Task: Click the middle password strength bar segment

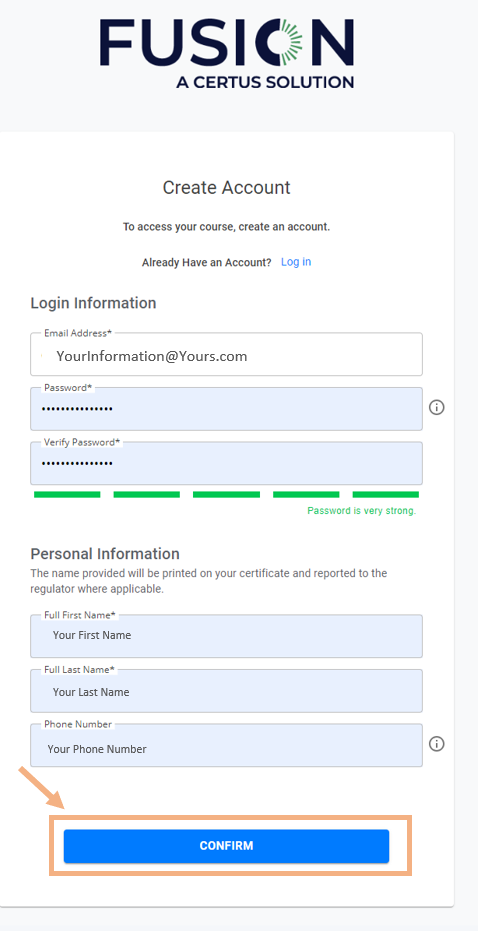Action: [x=226, y=495]
